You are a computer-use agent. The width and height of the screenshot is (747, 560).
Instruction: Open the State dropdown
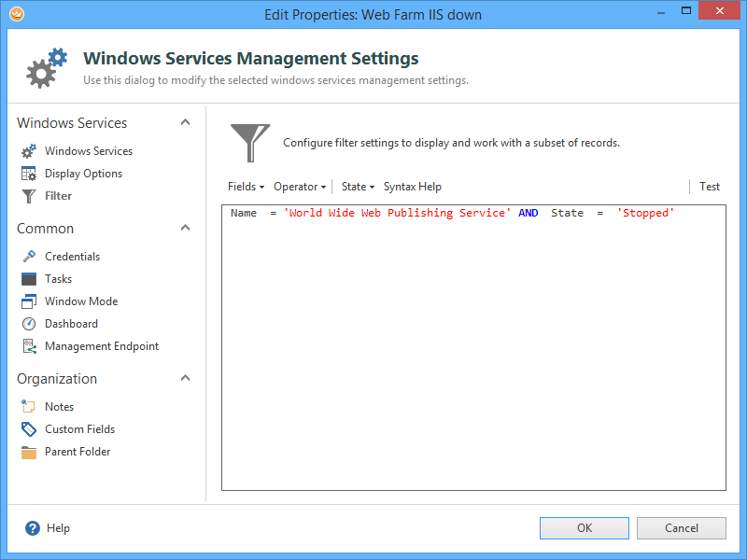pos(357,187)
